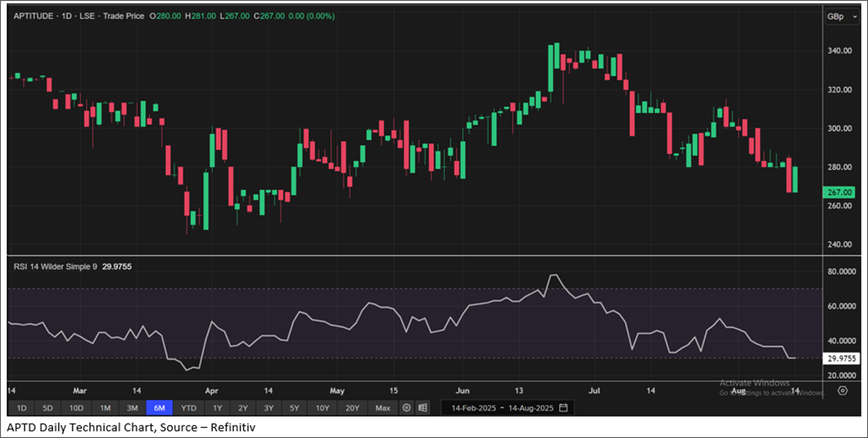Click the APTITUDE symbol title label
This screenshot has width=868, height=438.
(x=34, y=16)
